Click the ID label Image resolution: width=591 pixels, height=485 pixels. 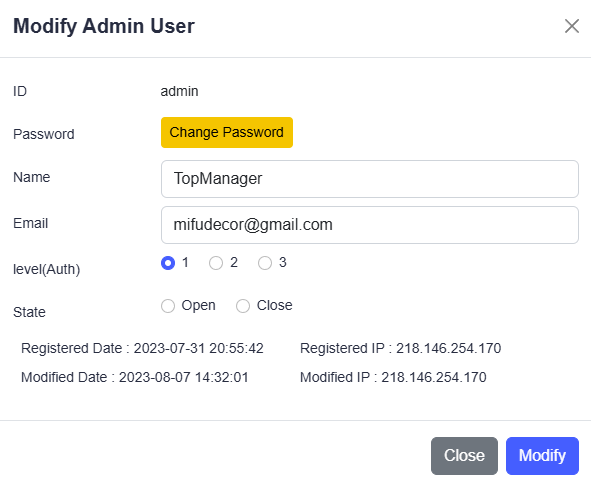click(20, 91)
